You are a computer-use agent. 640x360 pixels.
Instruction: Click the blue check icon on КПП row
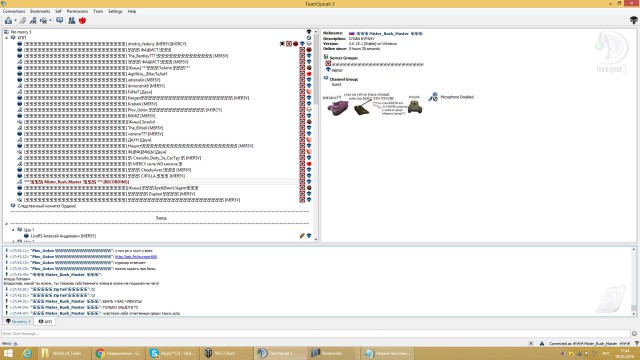click(309, 38)
